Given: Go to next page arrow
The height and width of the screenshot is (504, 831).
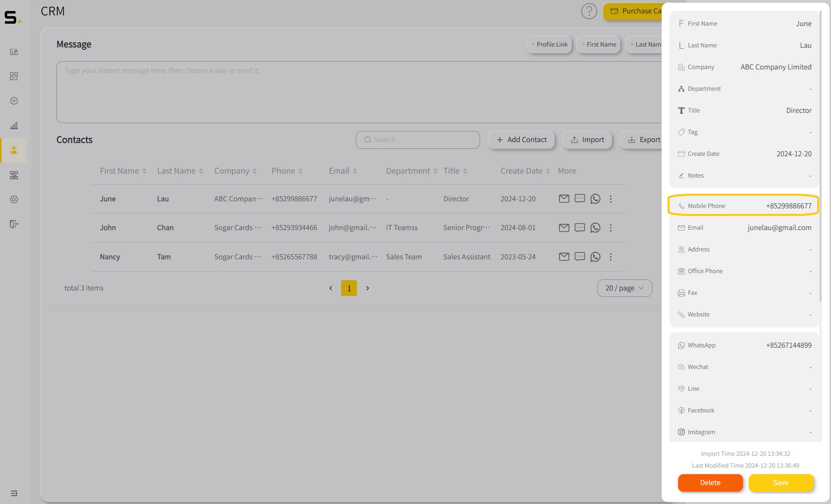Looking at the screenshot, I should click(x=368, y=288).
